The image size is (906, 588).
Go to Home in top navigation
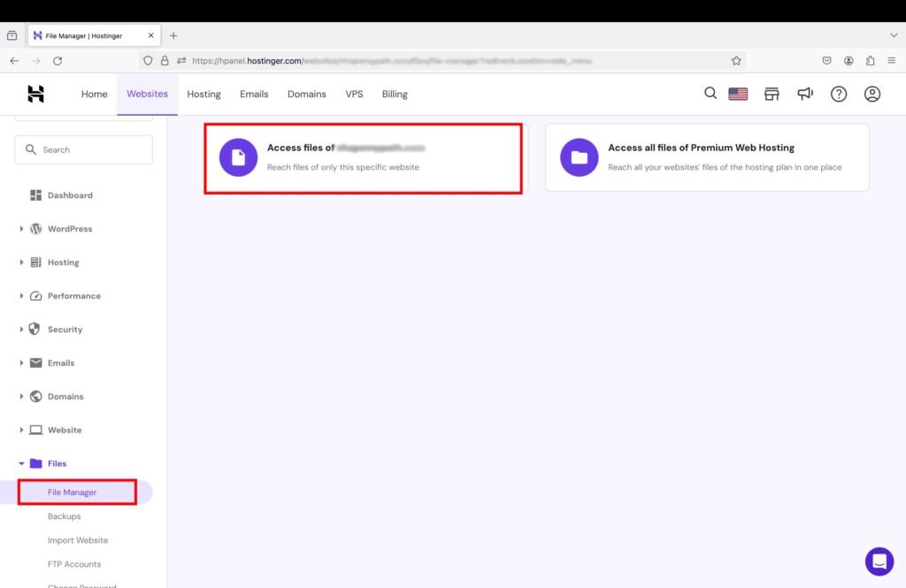pyautogui.click(x=94, y=94)
